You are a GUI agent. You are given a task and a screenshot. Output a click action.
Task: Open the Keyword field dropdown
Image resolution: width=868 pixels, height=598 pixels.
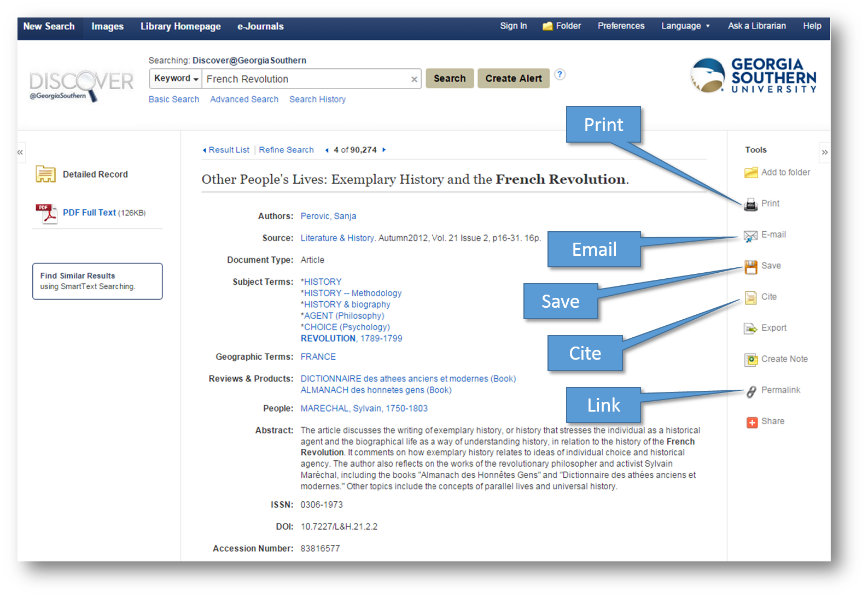[x=176, y=79]
